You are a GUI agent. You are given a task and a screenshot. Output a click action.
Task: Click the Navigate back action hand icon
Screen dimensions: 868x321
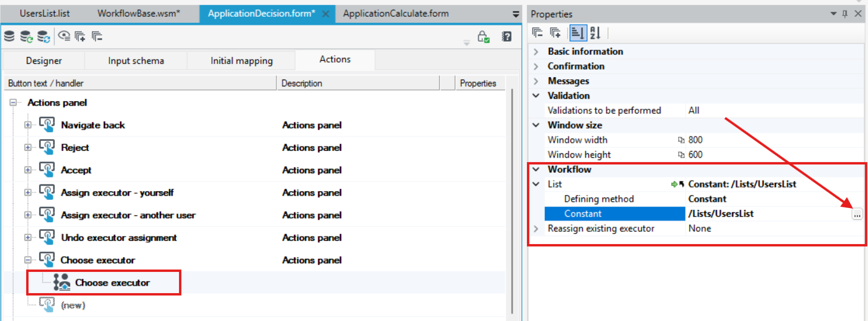click(47, 125)
